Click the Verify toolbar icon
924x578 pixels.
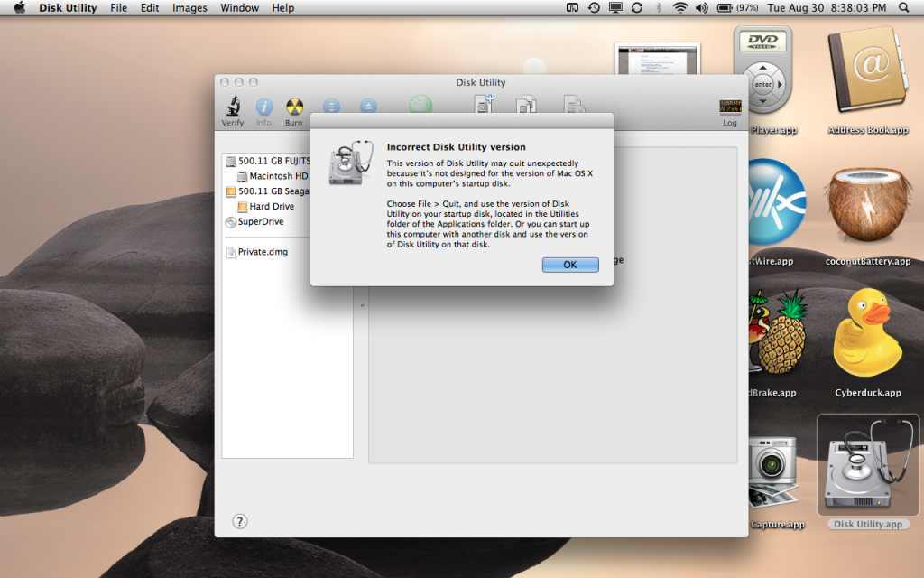[233, 111]
